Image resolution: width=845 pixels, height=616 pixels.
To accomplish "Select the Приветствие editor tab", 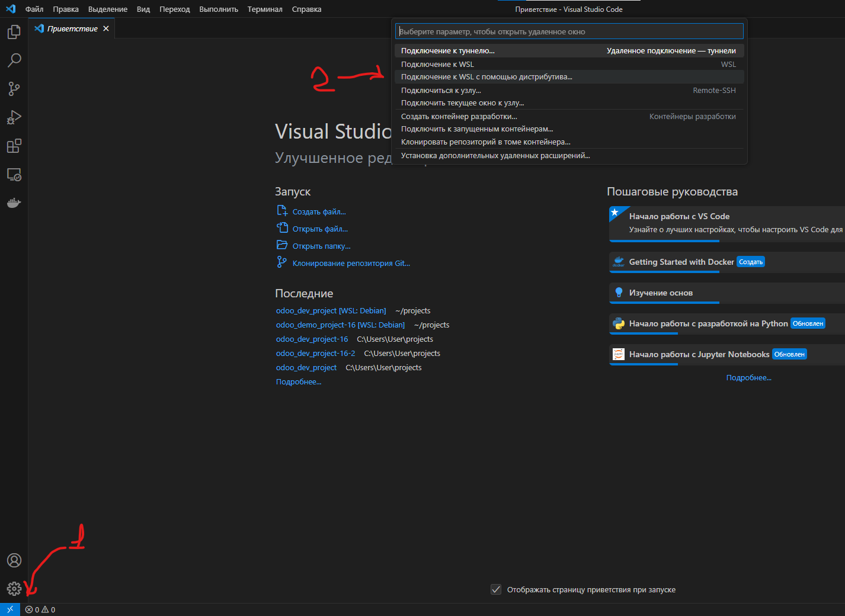I will pos(71,28).
